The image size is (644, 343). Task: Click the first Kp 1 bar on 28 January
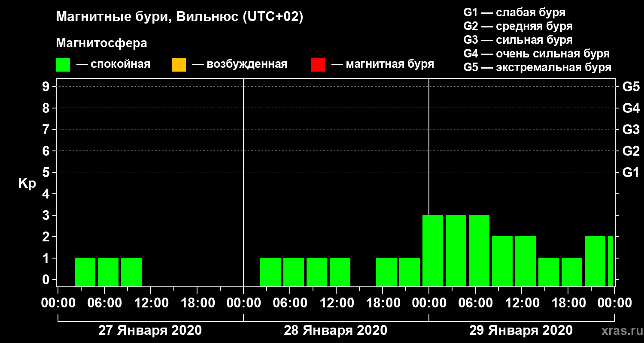(270, 272)
